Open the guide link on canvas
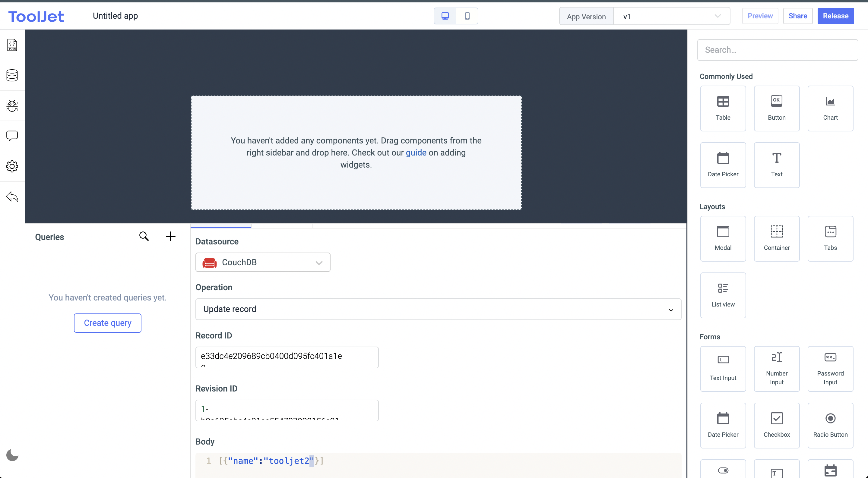This screenshot has width=868, height=478. point(416,153)
